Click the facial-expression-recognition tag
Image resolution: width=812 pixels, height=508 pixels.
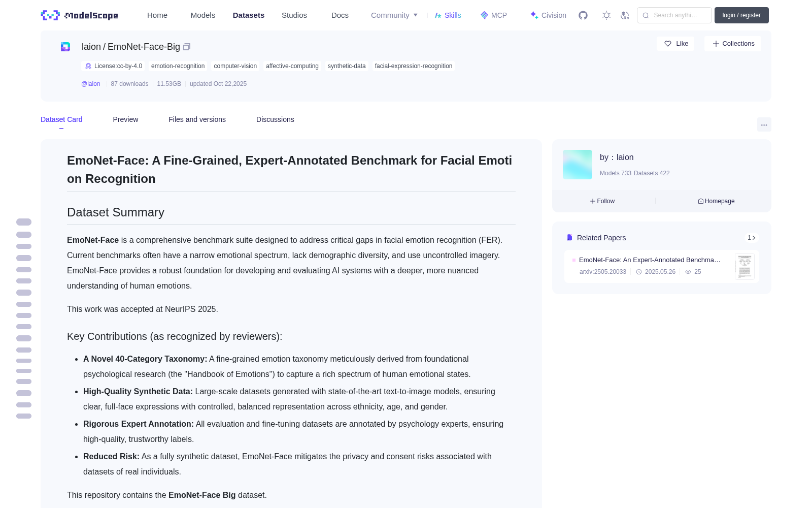click(414, 66)
